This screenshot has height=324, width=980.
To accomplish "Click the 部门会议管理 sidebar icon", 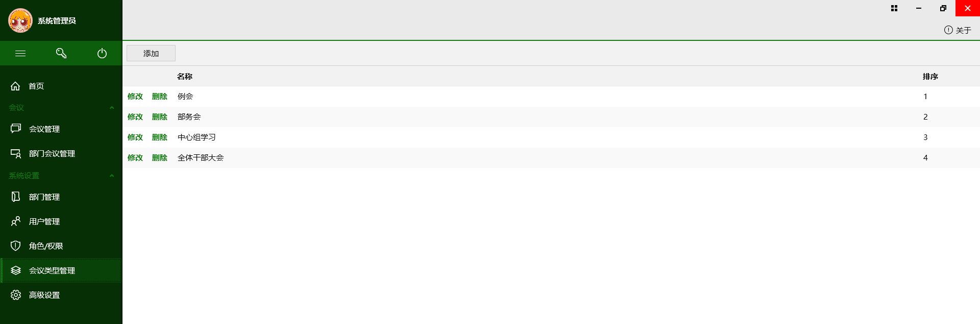I will (x=16, y=153).
